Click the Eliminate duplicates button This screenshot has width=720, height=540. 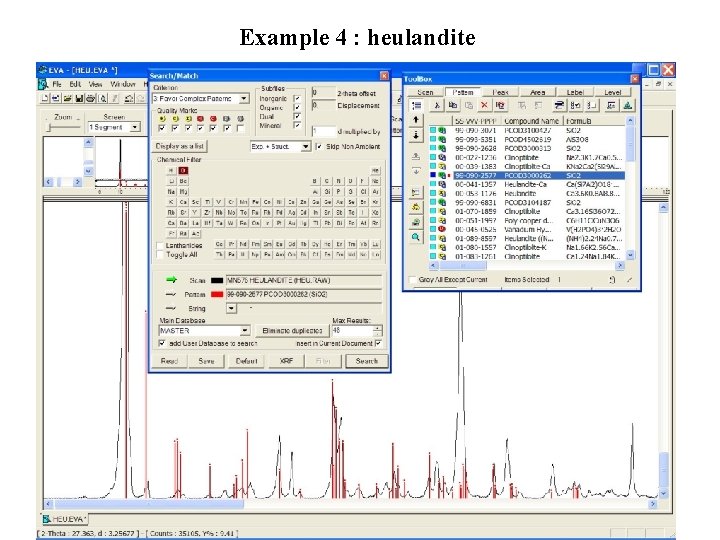[292, 330]
